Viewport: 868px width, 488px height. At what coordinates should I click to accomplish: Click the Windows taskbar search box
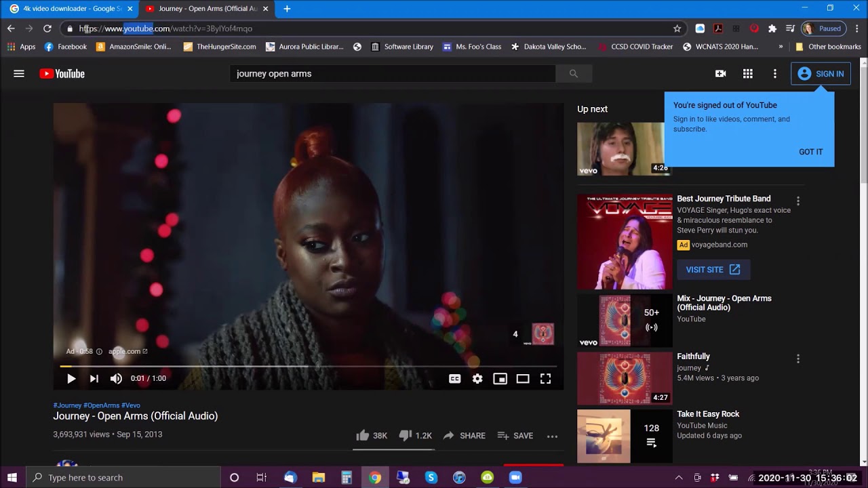(x=123, y=477)
